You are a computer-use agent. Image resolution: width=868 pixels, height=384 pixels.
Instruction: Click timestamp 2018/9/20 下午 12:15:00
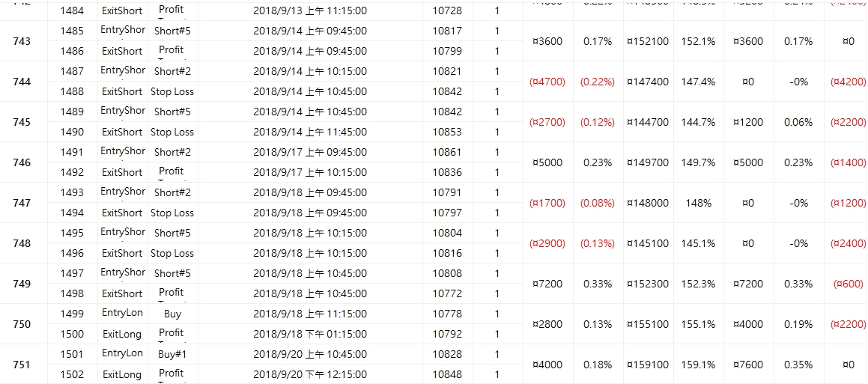click(x=310, y=374)
